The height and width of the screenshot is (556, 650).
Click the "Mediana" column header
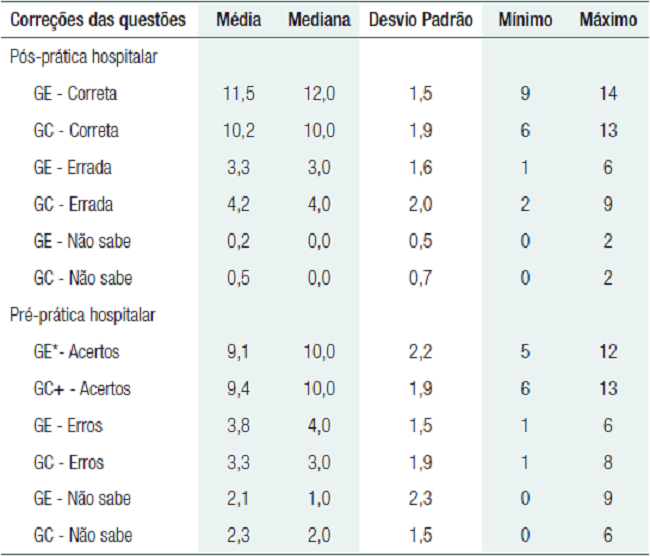[319, 20]
